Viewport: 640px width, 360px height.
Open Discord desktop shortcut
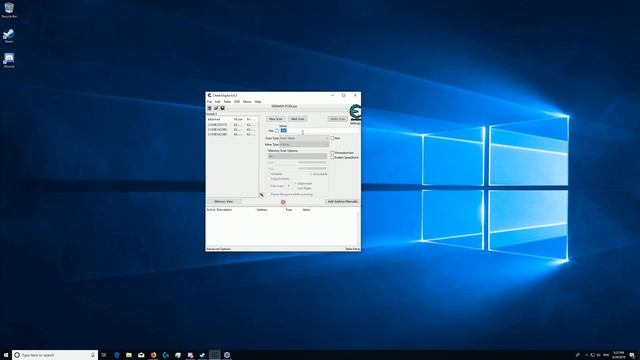click(9, 60)
